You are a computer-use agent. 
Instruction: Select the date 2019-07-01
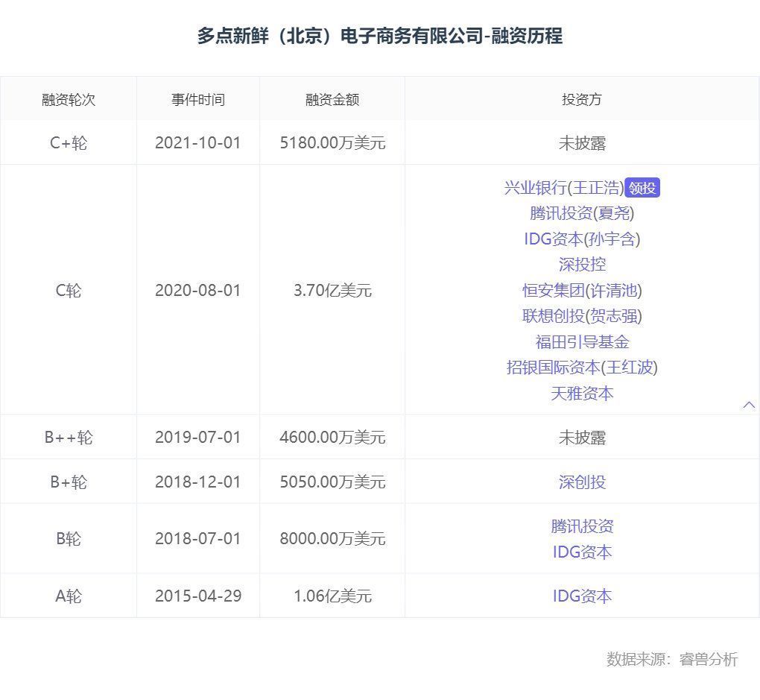(x=197, y=438)
